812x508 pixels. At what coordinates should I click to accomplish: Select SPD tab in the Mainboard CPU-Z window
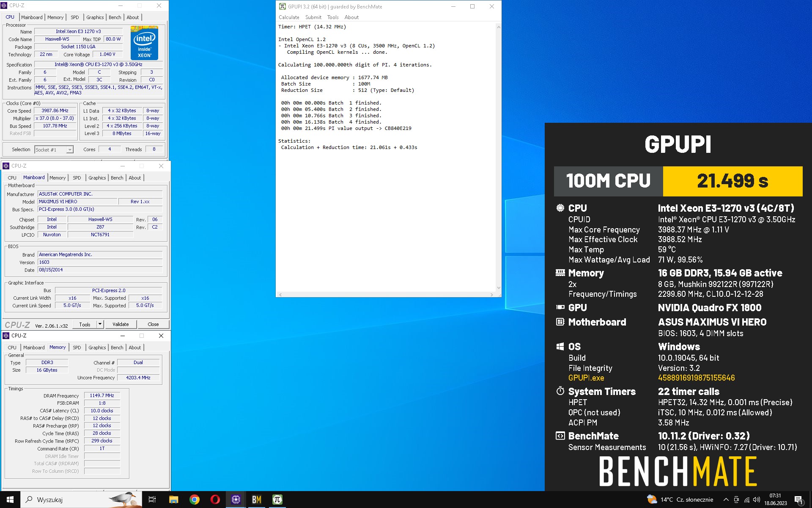[77, 178]
